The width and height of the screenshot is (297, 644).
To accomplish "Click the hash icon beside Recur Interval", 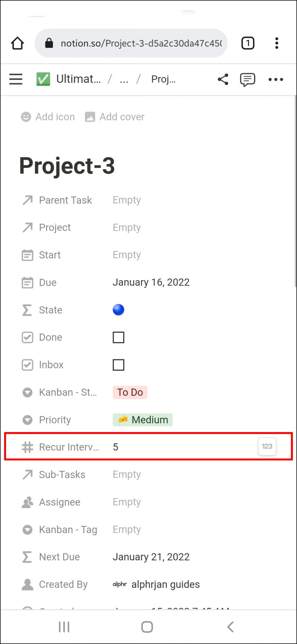I will [x=27, y=447].
